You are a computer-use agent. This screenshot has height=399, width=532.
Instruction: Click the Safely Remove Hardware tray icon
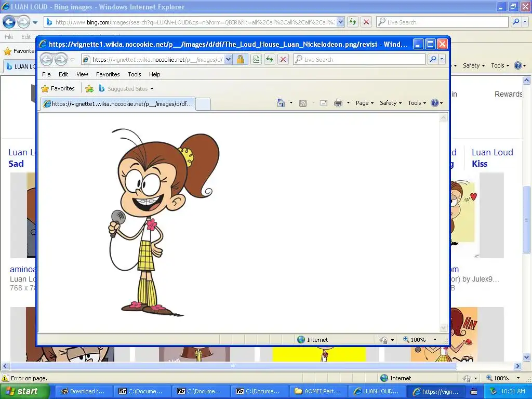[494, 392]
